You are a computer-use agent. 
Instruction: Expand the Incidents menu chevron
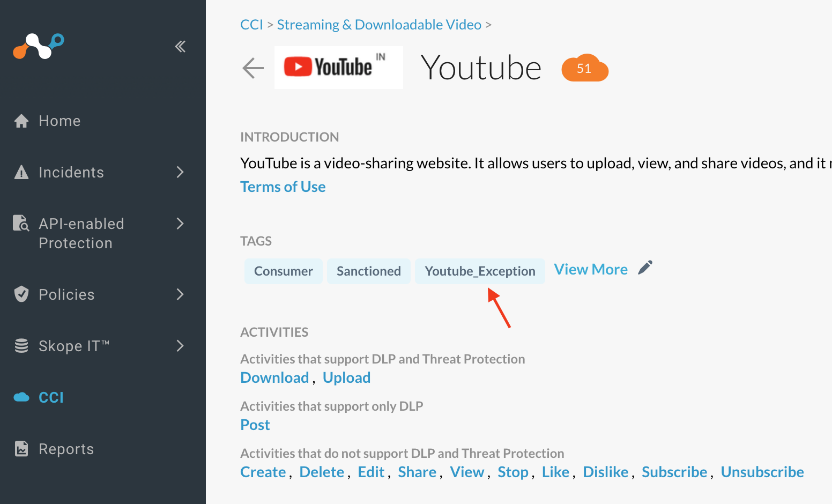[180, 172]
